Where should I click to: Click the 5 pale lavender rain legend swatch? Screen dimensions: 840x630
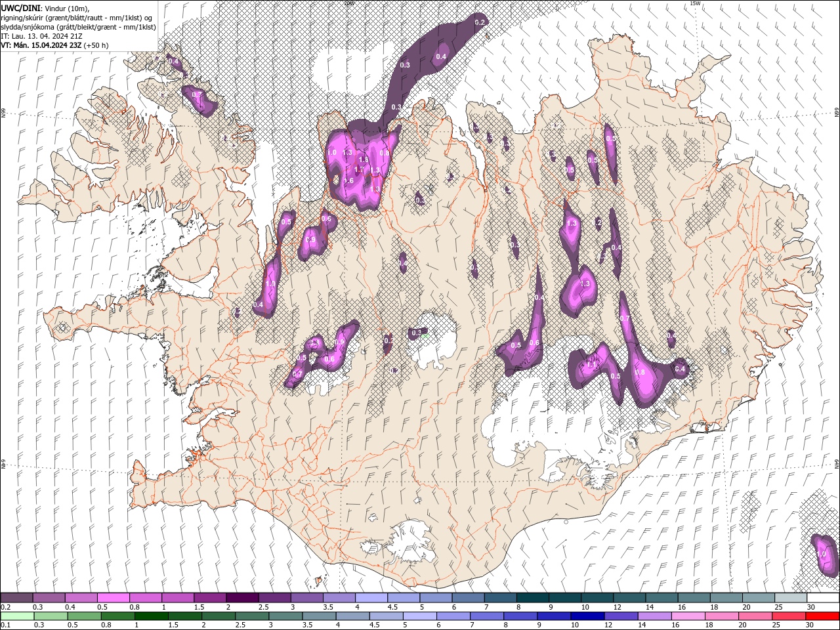(420, 616)
